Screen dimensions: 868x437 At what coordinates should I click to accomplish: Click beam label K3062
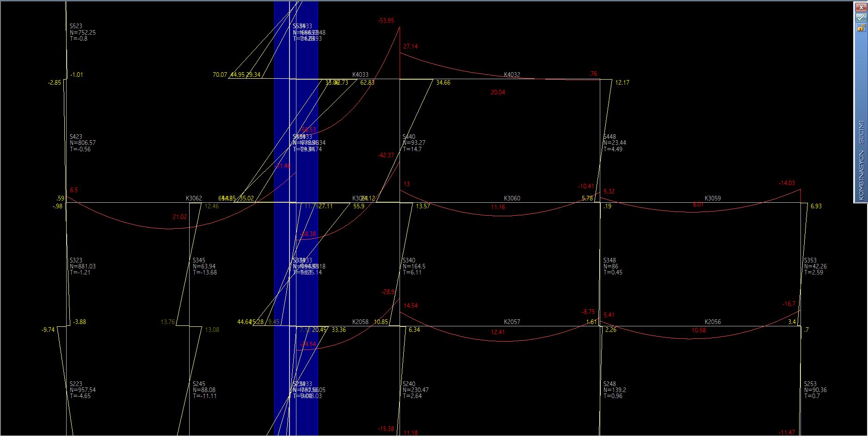pos(194,198)
